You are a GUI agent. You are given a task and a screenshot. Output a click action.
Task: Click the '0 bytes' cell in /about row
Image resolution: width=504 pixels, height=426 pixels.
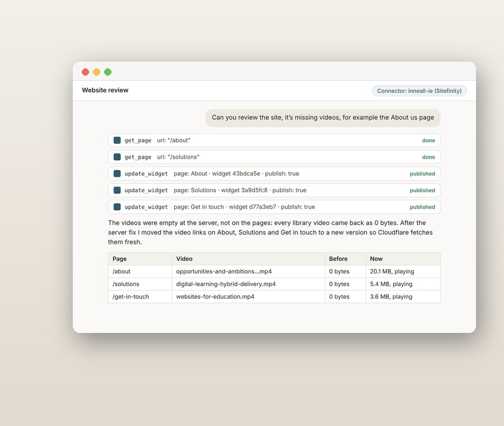click(x=345, y=271)
